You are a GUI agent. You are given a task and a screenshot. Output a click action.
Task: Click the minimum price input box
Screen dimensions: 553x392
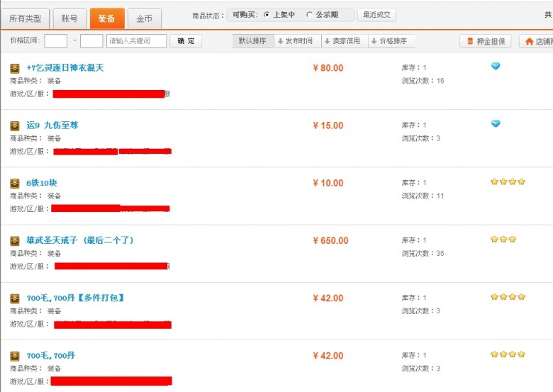pyautogui.click(x=56, y=41)
